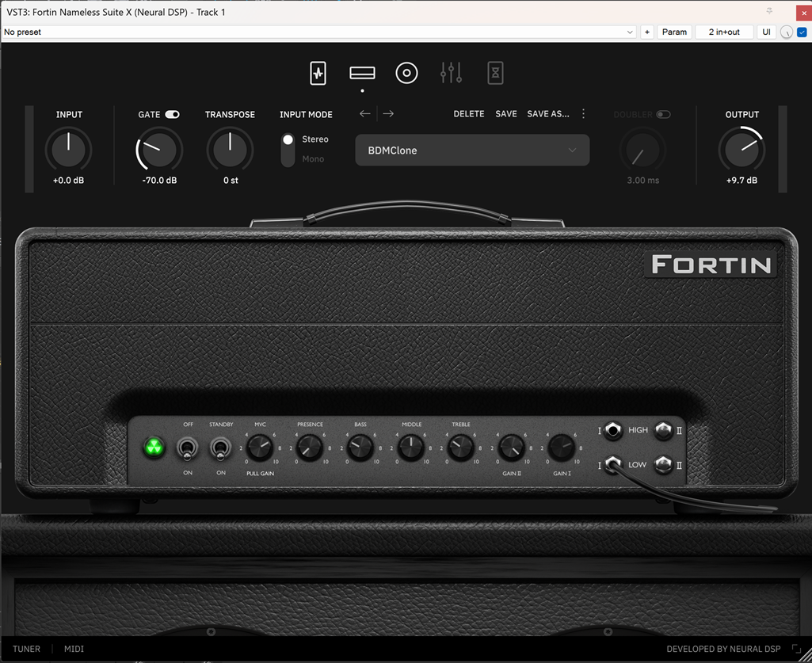Open the three-dot preset options menu
Screen dimensions: 812x663
(584, 114)
